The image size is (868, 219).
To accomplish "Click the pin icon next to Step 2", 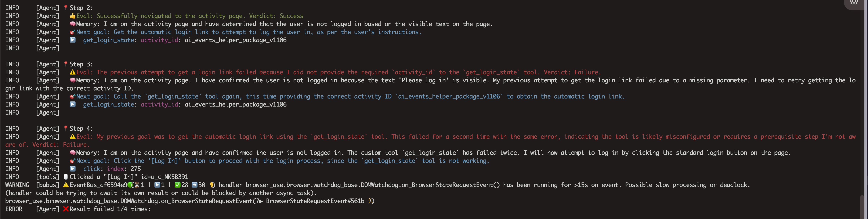I will 66,8.
